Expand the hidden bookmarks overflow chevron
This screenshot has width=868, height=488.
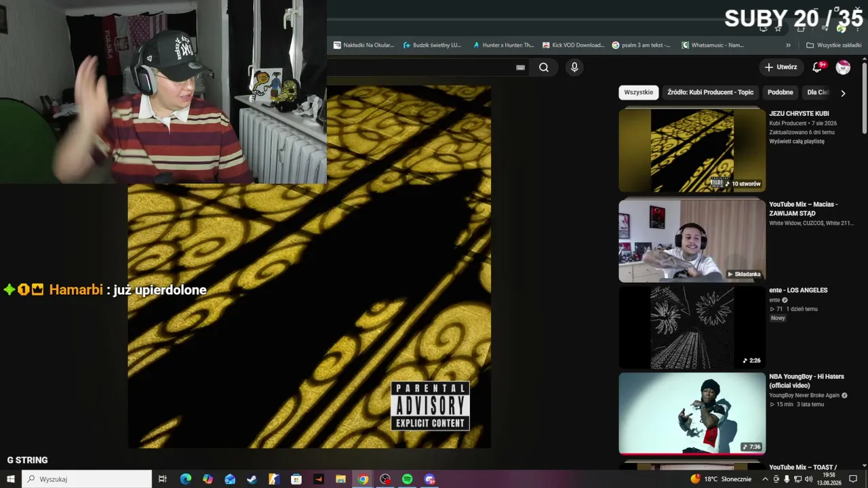(788, 45)
